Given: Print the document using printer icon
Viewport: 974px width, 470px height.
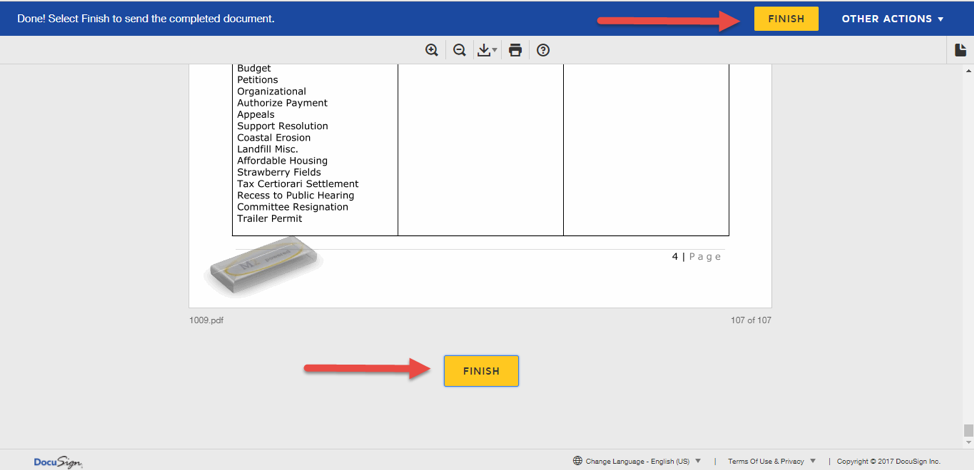Looking at the screenshot, I should point(515,50).
